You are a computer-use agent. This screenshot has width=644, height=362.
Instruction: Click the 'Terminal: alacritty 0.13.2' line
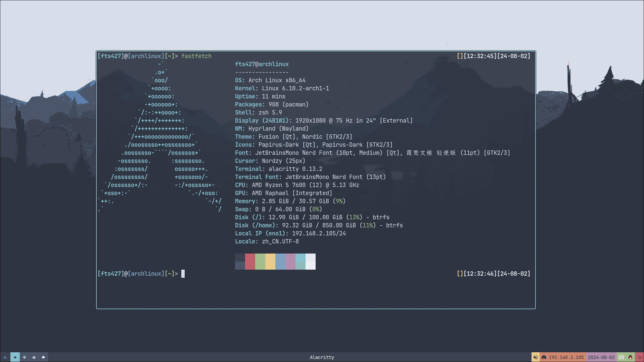tap(279, 169)
